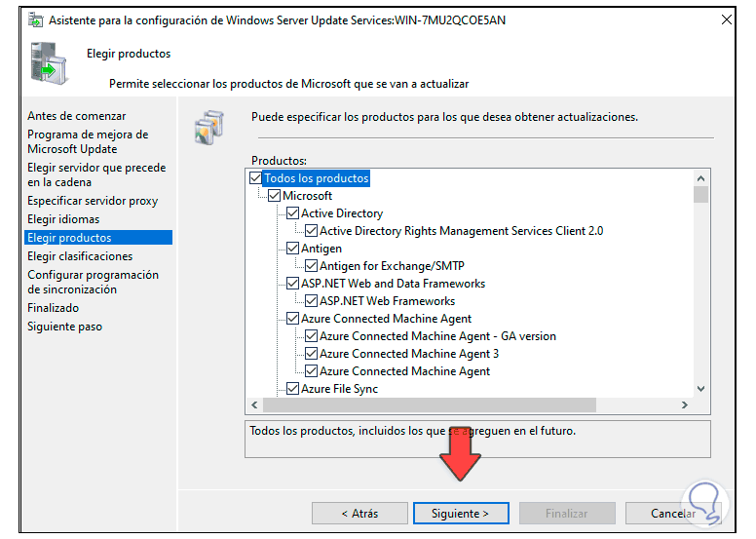Click the scroll down arrow in product list
Viewport: 756px width, 539px height.
click(701, 389)
